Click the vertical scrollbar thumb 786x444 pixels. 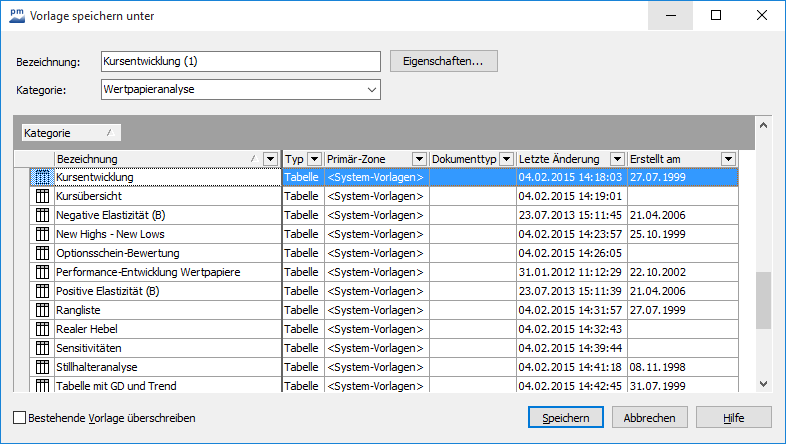[763, 300]
